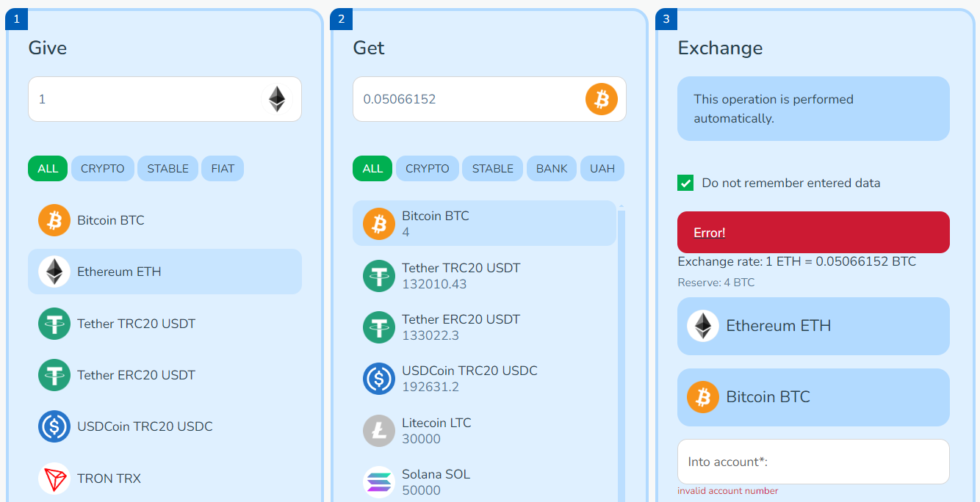980x502 pixels.
Task: Click Tether ERC20 USDT icon in Get list
Action: coord(379,327)
